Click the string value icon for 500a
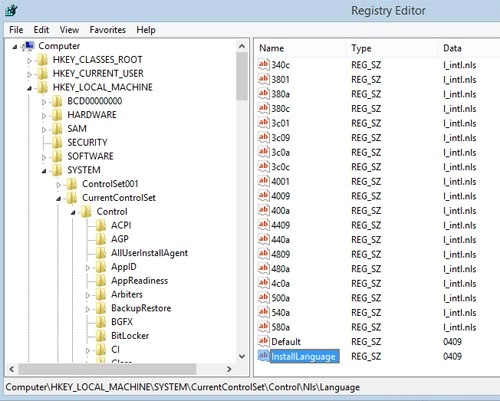This screenshot has width=500, height=401. [x=263, y=297]
